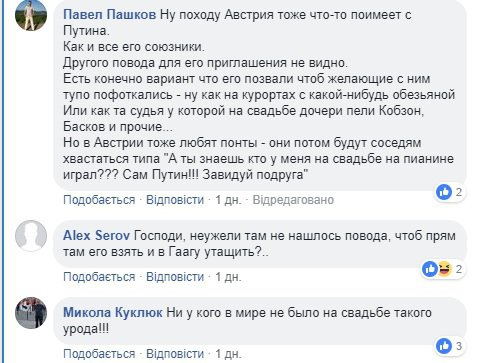Click Відповісти under Павел Пашков's comment

point(175,200)
